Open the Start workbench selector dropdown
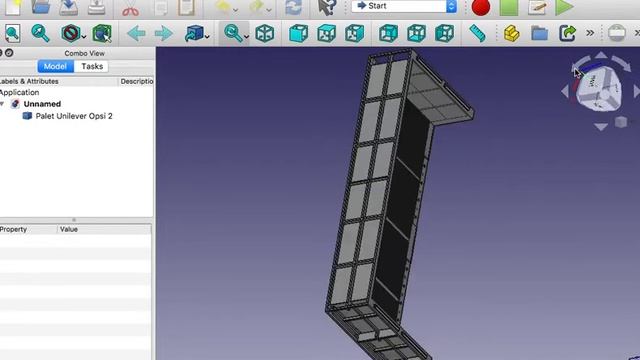640x360 pixels. pyautogui.click(x=404, y=6)
